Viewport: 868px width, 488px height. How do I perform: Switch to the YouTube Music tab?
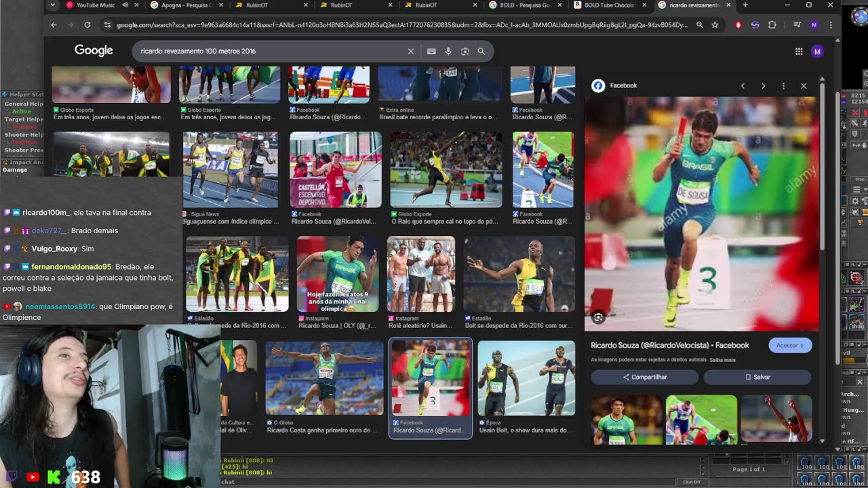click(96, 5)
